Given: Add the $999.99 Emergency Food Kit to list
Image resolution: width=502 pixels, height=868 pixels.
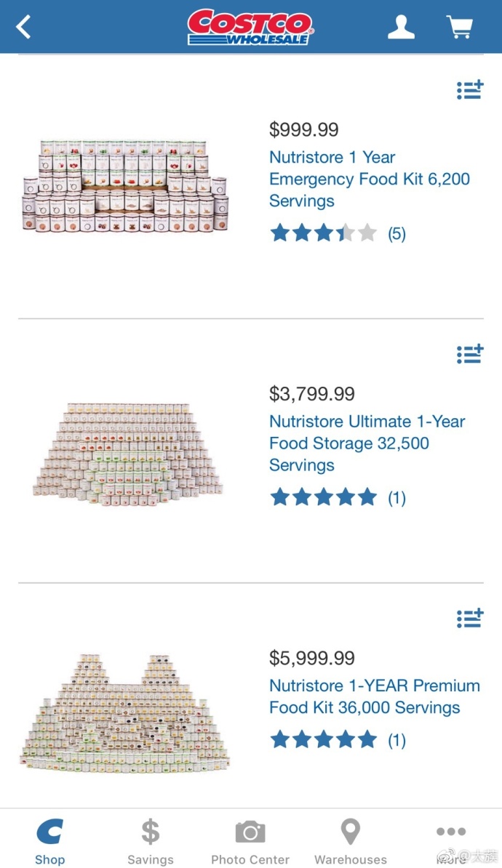Looking at the screenshot, I should coord(470,90).
